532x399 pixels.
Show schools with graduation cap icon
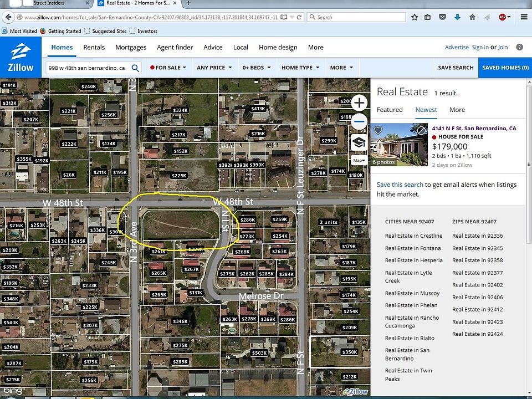pyautogui.click(x=359, y=142)
